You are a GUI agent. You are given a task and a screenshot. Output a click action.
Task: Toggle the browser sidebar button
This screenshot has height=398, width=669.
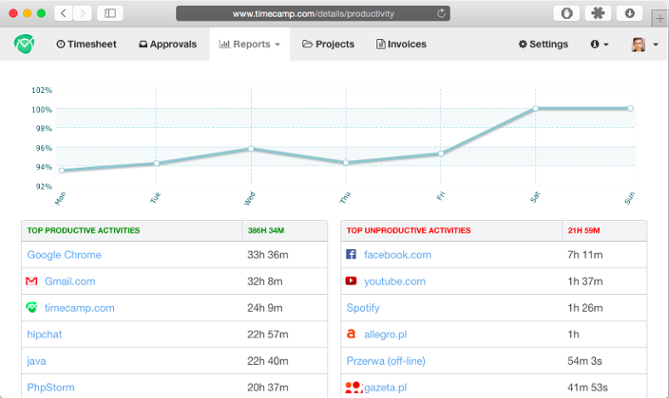(110, 13)
